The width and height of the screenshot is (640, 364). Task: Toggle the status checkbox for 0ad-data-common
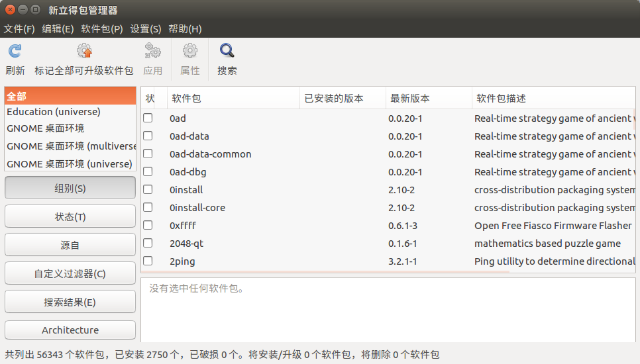point(148,154)
